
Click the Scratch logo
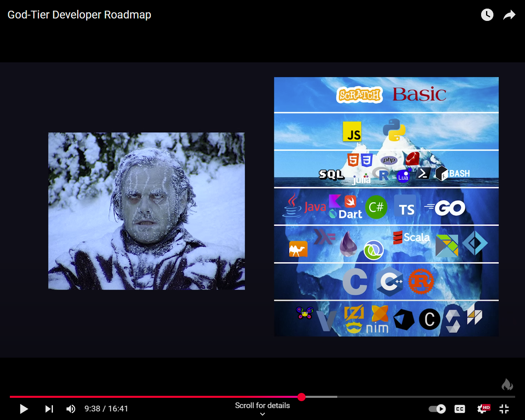[360, 95]
